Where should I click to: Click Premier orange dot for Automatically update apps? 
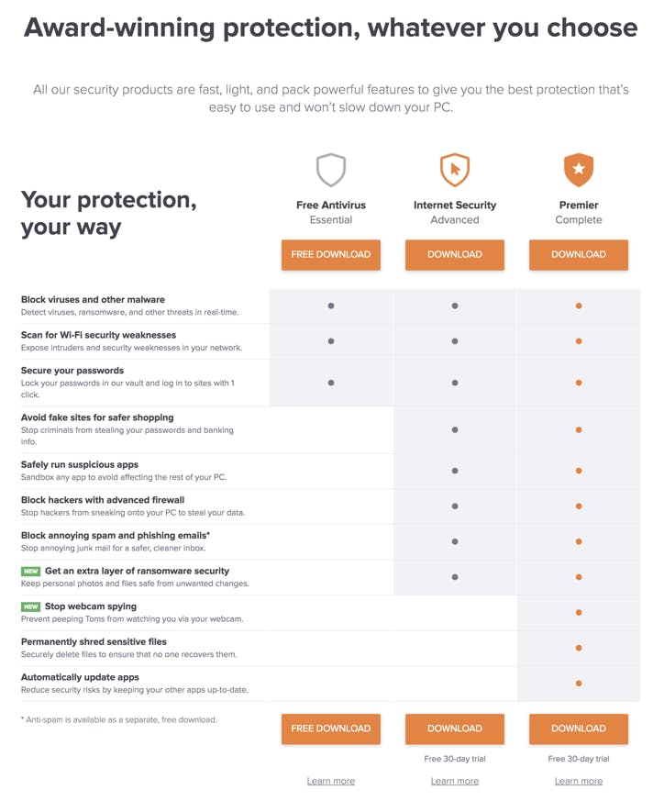tap(579, 684)
